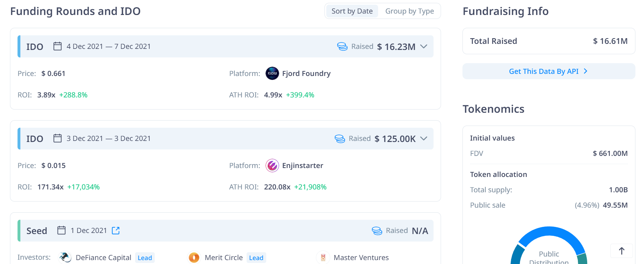Click the Merit Circle investor logo
This screenshot has height=264, width=644.
coord(194,257)
